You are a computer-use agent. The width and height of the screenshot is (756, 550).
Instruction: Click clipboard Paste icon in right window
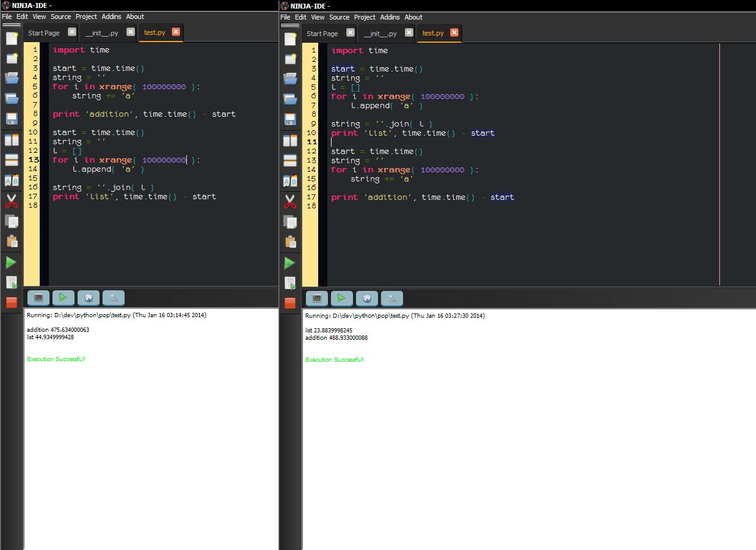[291, 242]
